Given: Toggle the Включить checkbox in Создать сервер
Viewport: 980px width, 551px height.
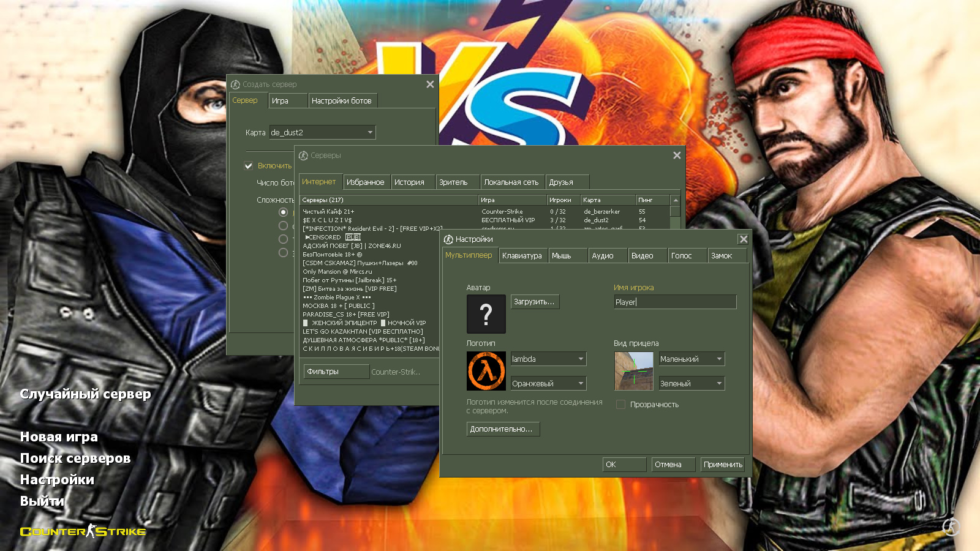Looking at the screenshot, I should click(249, 165).
